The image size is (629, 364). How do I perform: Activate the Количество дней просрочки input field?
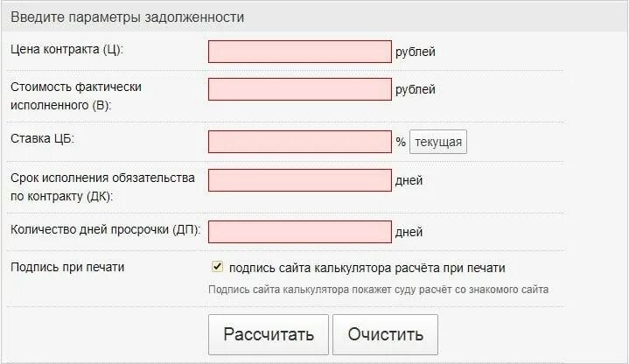300,232
